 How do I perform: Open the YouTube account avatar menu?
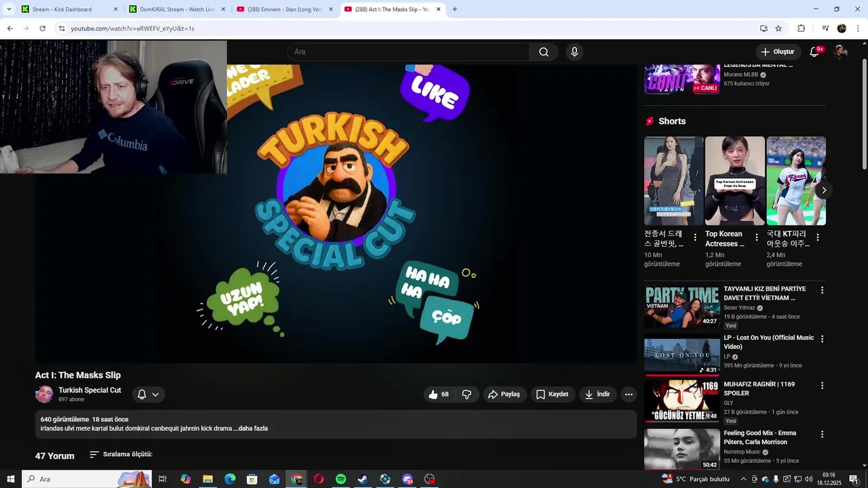coord(840,52)
